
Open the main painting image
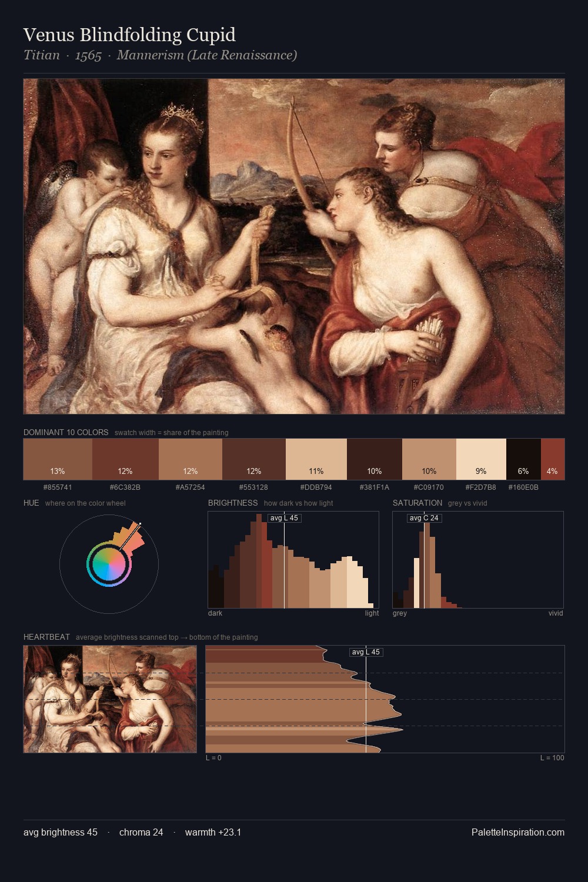[x=294, y=246]
